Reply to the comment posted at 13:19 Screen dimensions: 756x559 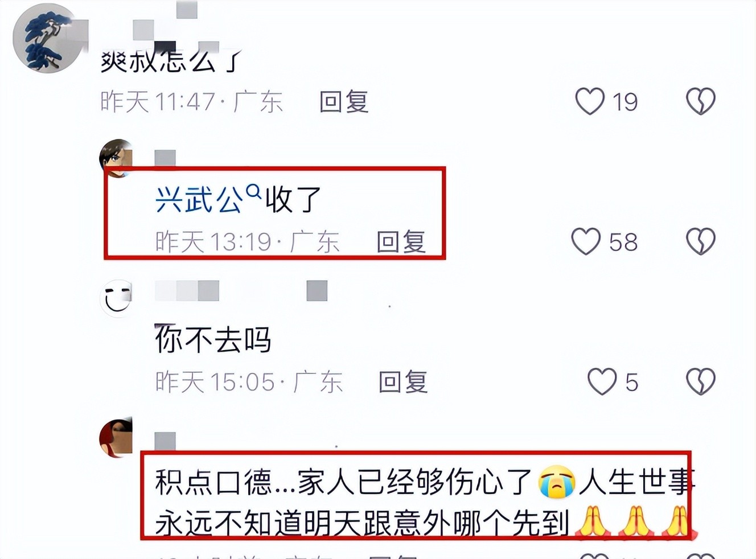tap(401, 242)
